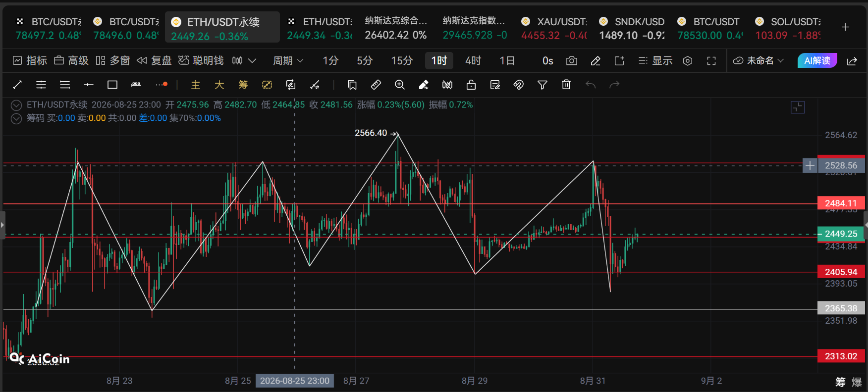Select the eraser tool
The height and width of the screenshot is (392, 868).
424,85
